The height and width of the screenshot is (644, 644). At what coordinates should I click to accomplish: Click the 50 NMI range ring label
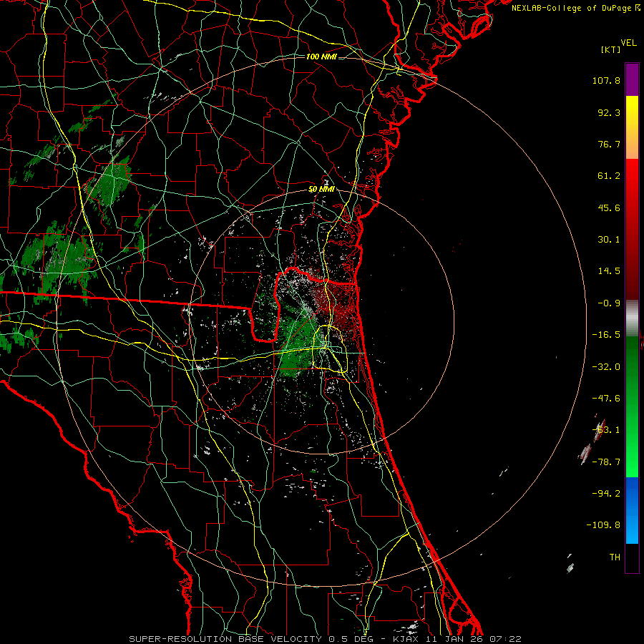coord(321,190)
